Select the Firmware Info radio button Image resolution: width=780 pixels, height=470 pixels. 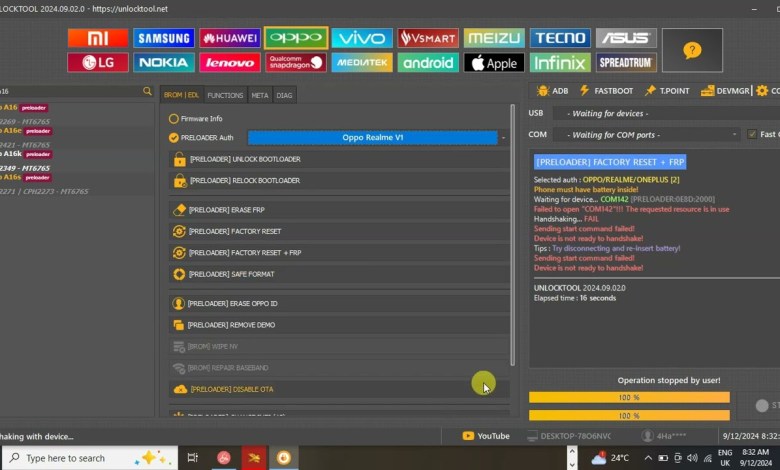pyautogui.click(x=174, y=118)
